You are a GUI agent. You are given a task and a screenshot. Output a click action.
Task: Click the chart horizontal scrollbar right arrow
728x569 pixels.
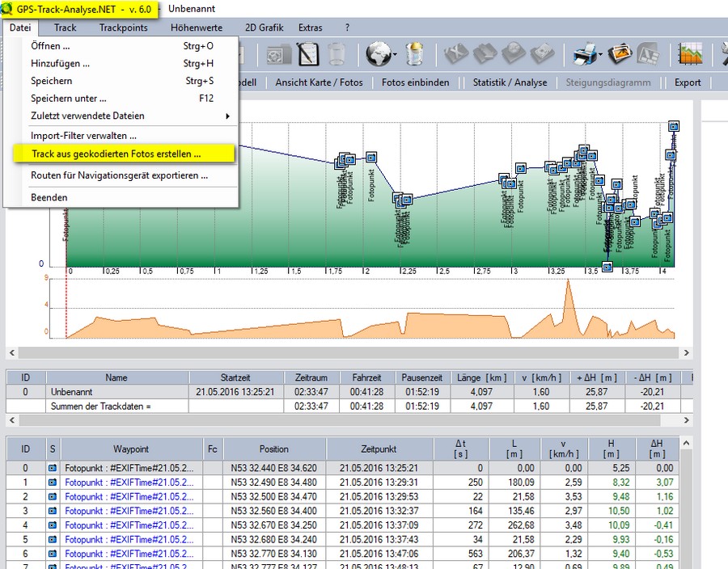point(687,353)
